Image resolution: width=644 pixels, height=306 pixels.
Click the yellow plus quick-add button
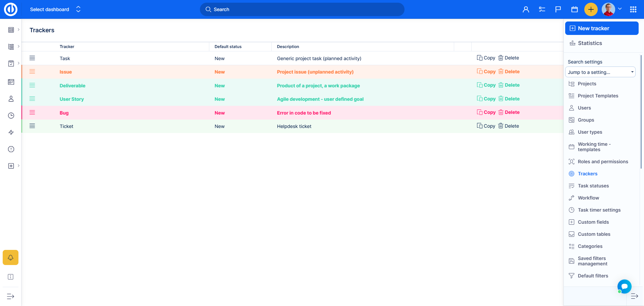(x=591, y=9)
